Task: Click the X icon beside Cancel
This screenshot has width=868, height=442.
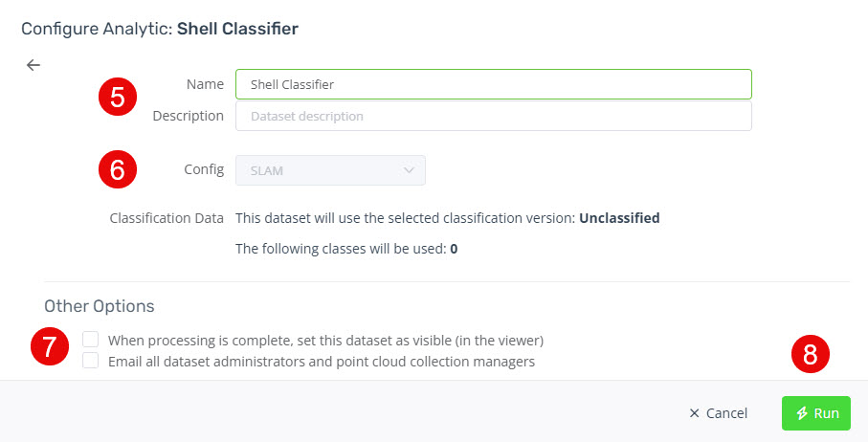Action: 694,413
